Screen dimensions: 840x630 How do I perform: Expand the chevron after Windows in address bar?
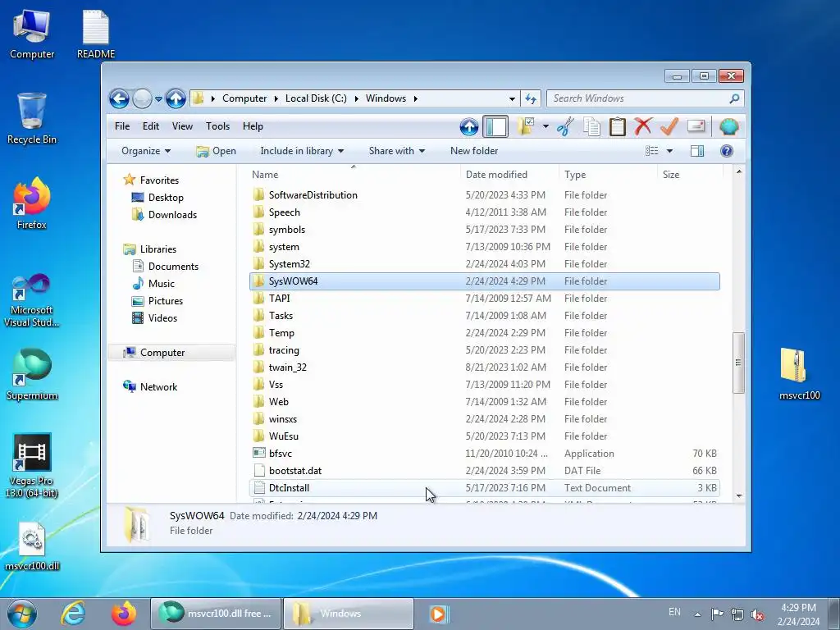coord(415,98)
